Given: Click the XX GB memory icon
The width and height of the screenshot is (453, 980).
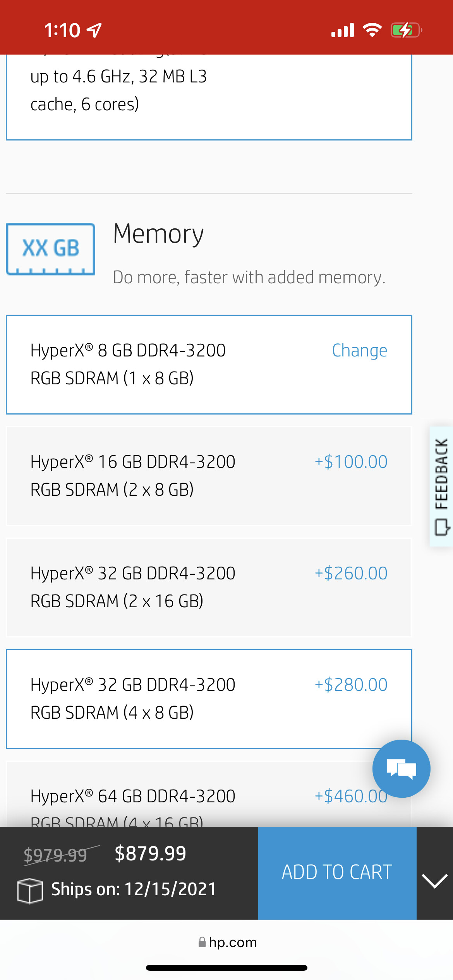Looking at the screenshot, I should pyautogui.click(x=50, y=249).
